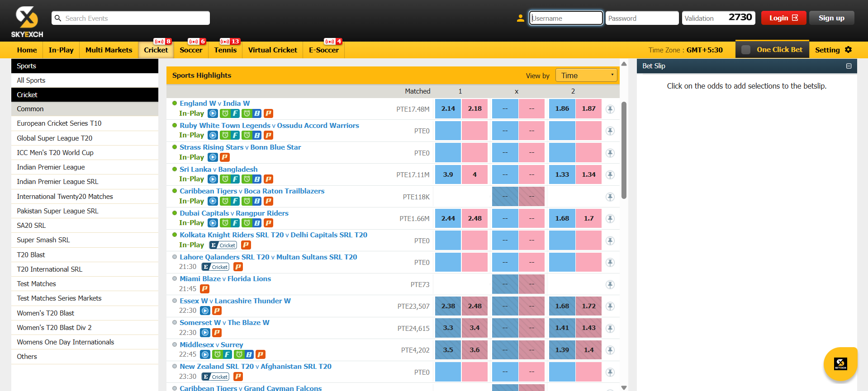Open the Tennis tab

click(x=225, y=50)
